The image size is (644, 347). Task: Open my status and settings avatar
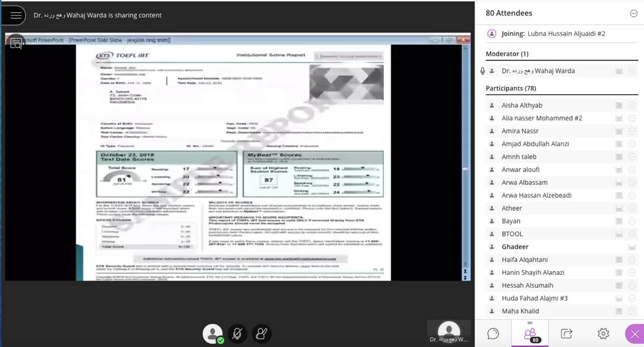213,333
